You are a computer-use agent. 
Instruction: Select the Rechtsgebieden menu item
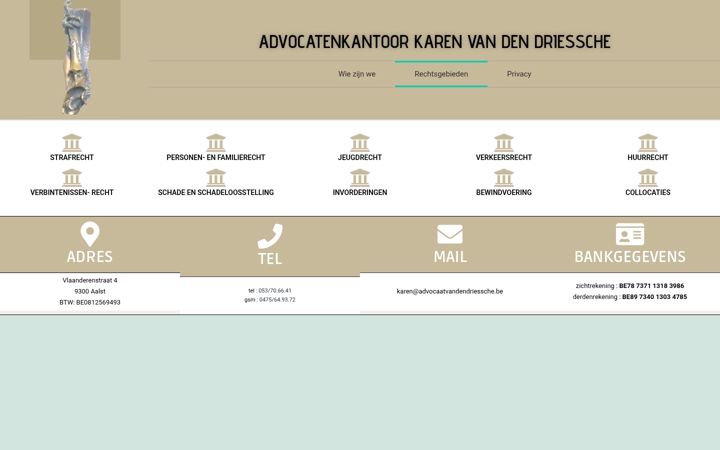(x=441, y=74)
